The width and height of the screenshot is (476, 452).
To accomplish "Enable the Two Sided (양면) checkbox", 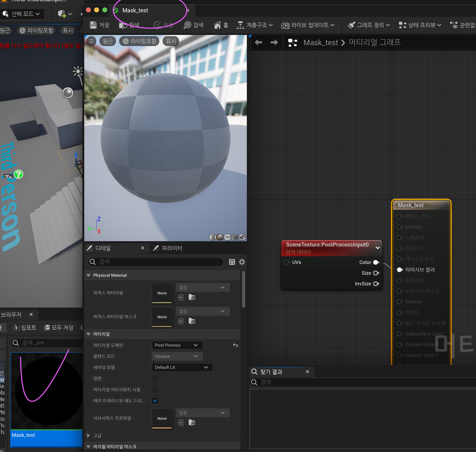I will (155, 378).
